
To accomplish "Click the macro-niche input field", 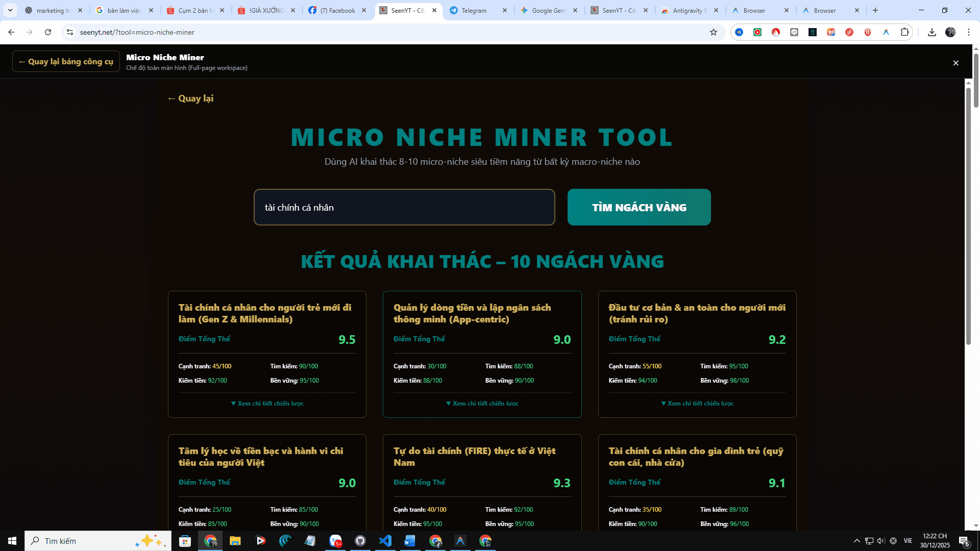I will (x=404, y=207).
